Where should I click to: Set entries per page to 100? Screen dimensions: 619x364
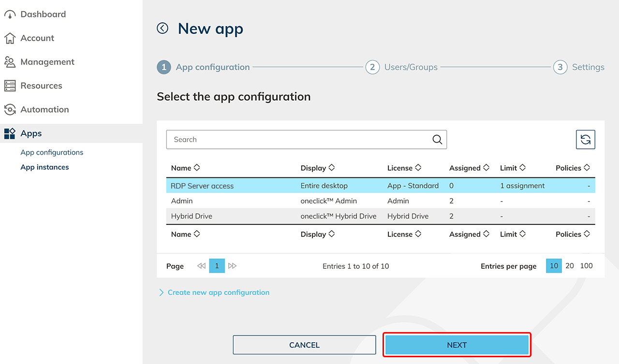coord(586,266)
